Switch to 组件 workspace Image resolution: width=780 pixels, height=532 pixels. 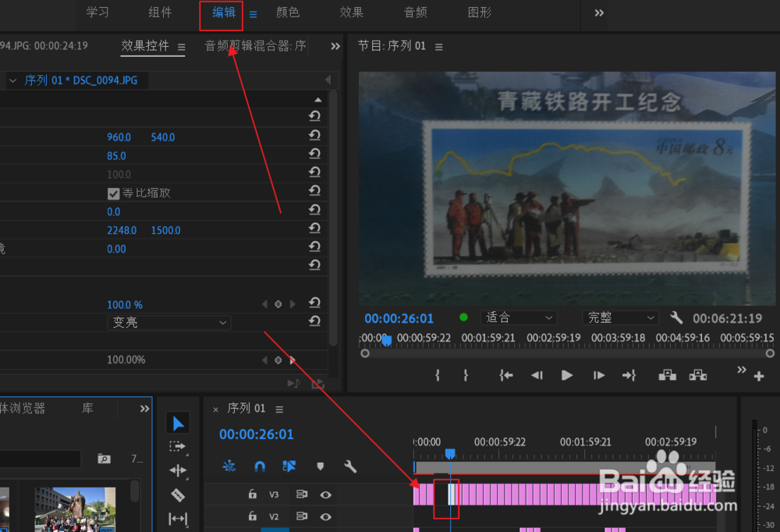tap(160, 12)
